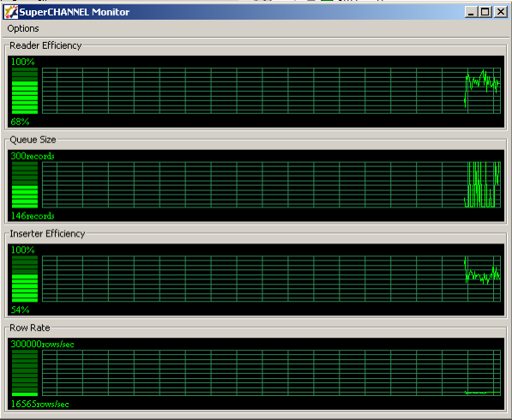Click the Reader Efficiency level bar meter
512x420 pixels.
coord(25,91)
